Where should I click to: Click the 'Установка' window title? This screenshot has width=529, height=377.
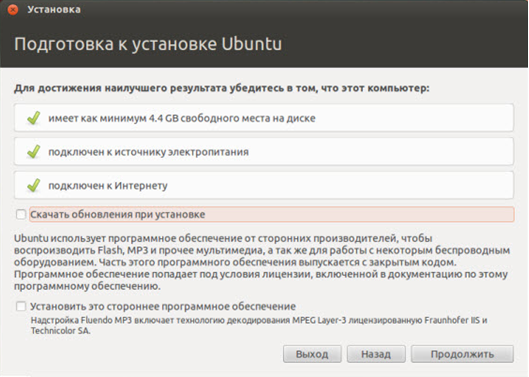[54, 9]
